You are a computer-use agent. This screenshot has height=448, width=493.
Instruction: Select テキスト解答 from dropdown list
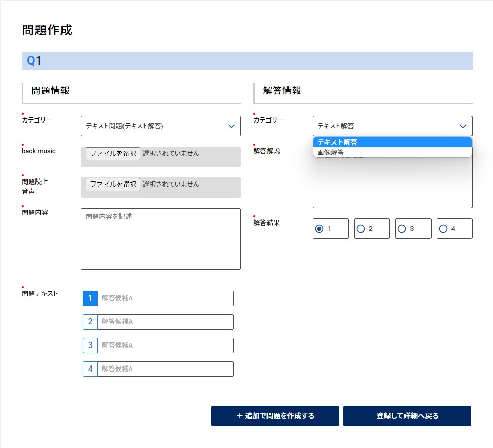pyautogui.click(x=392, y=142)
